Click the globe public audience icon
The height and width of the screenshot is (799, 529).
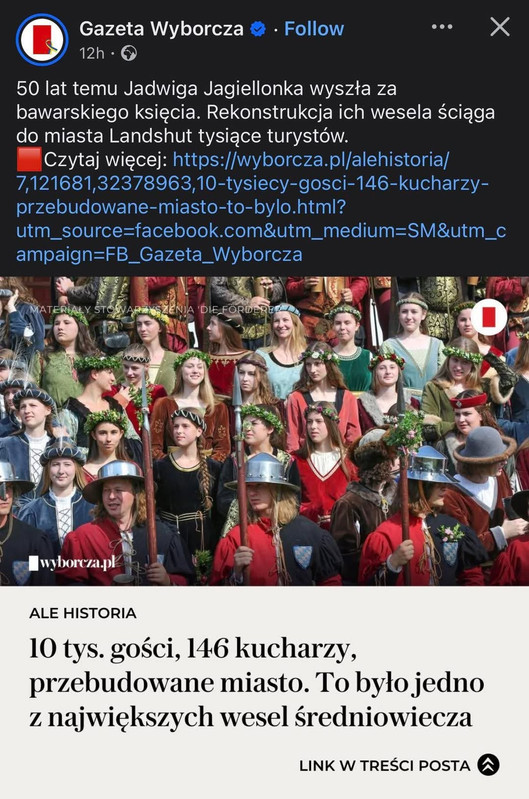pyautogui.click(x=129, y=53)
